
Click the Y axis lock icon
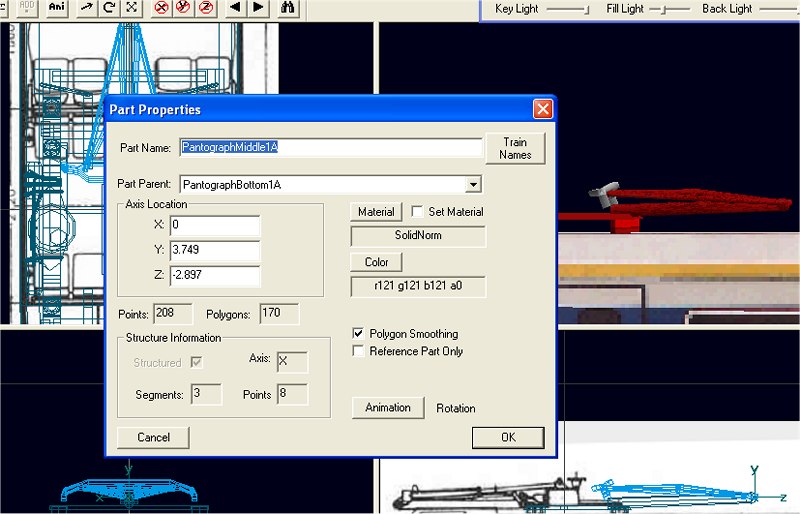click(183, 8)
